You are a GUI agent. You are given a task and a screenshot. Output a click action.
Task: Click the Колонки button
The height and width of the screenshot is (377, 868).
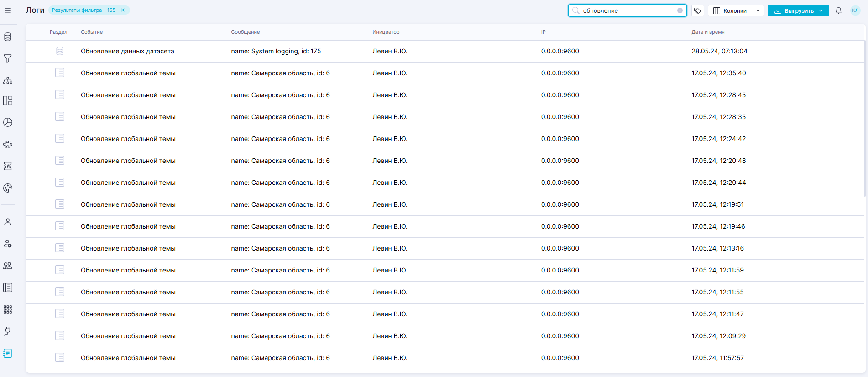(x=730, y=10)
